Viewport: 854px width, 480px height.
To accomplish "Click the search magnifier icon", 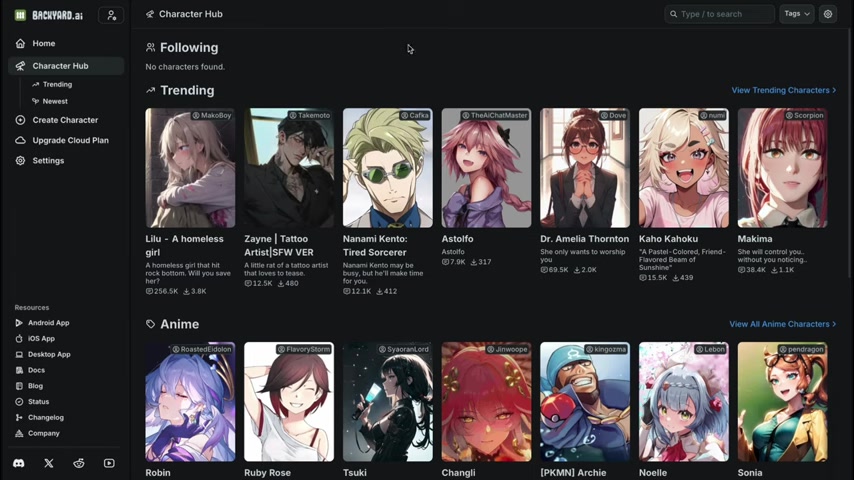I will (674, 14).
